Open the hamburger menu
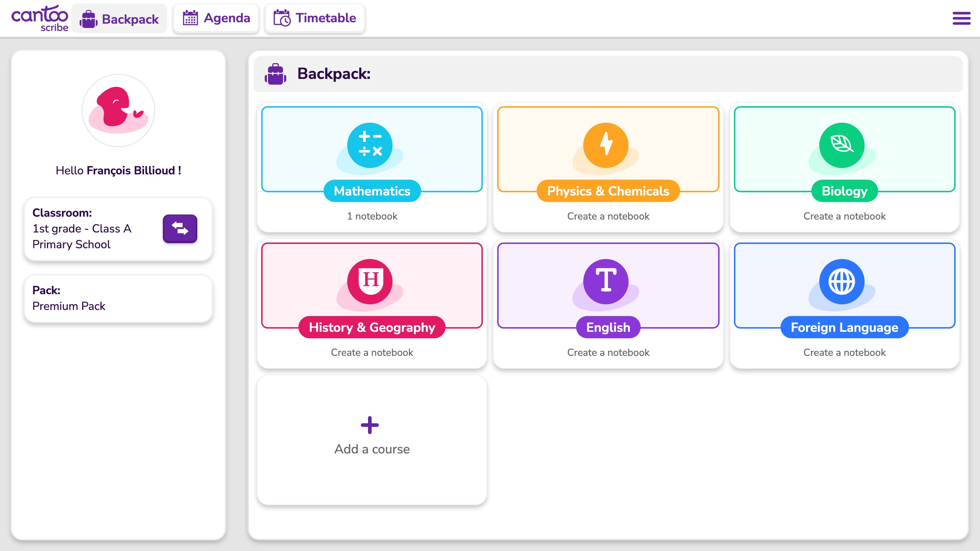This screenshot has width=980, height=551. pos(961,18)
